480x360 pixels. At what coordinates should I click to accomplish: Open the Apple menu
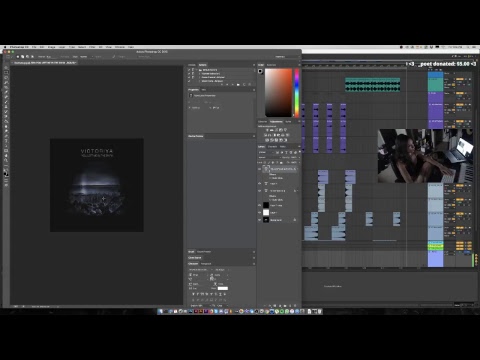[5, 47]
